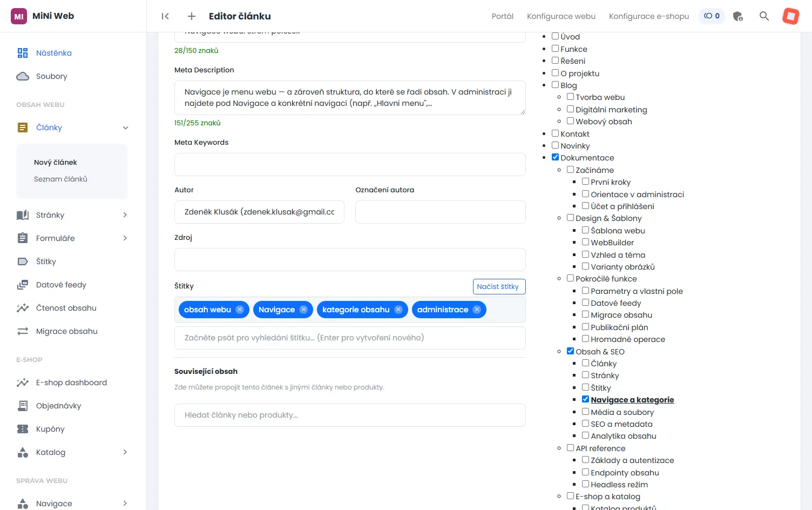Check the Kontakt category checkbox
Viewport: 812px width, 510px height.
tap(555, 133)
